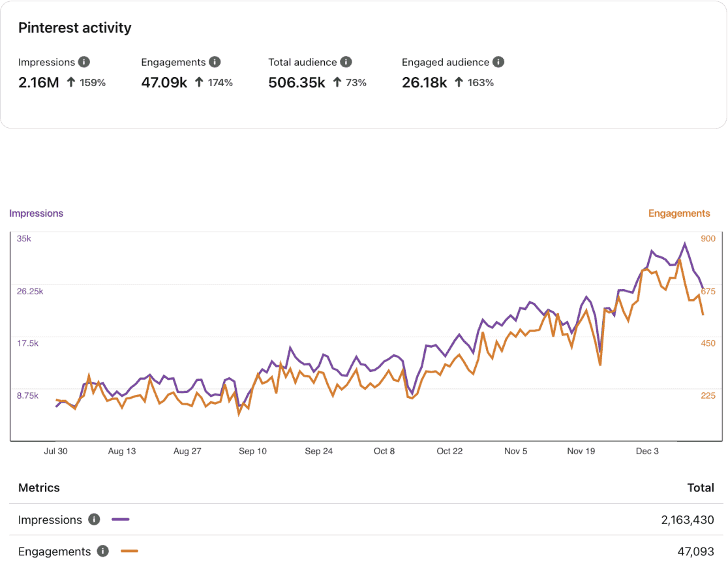Click the Total column header
The height and width of the screenshot is (573, 728).
[701, 488]
